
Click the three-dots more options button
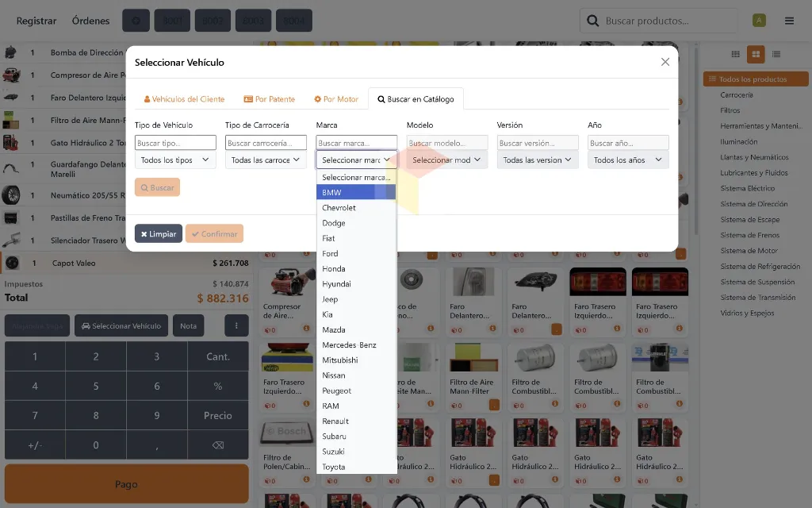[x=236, y=325]
